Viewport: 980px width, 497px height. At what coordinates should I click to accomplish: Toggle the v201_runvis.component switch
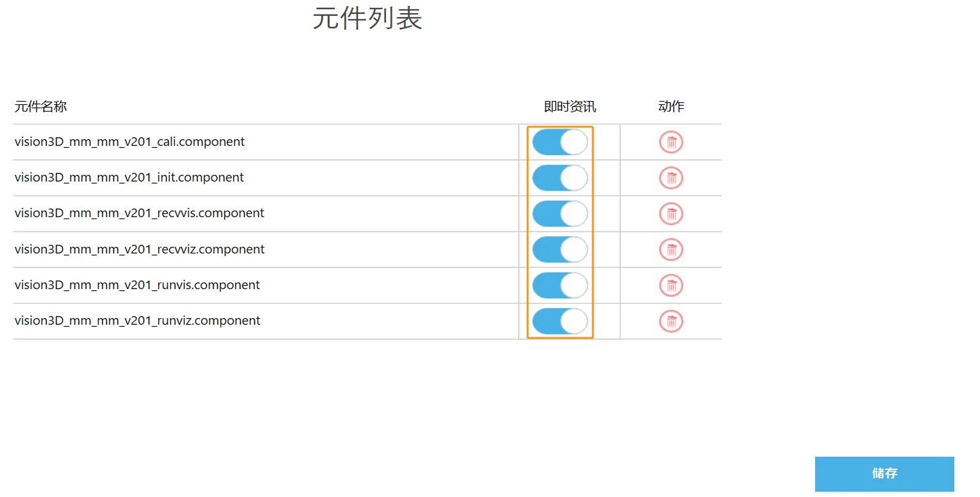coord(560,285)
